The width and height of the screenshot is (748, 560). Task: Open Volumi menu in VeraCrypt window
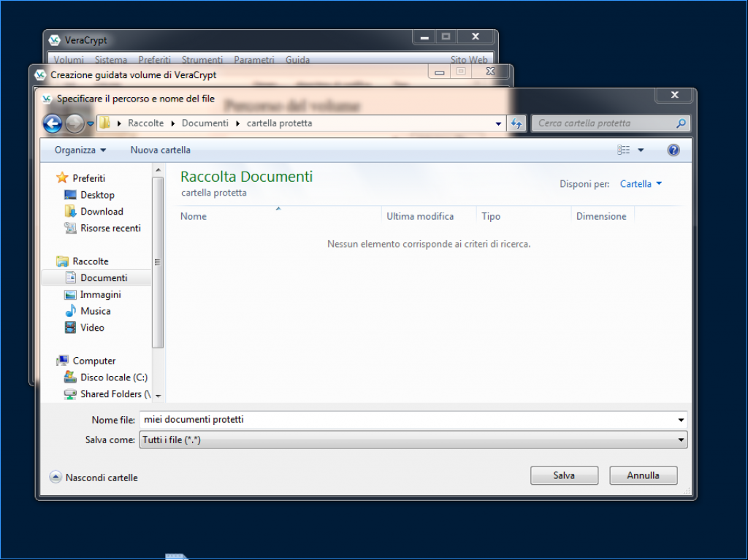[69, 60]
